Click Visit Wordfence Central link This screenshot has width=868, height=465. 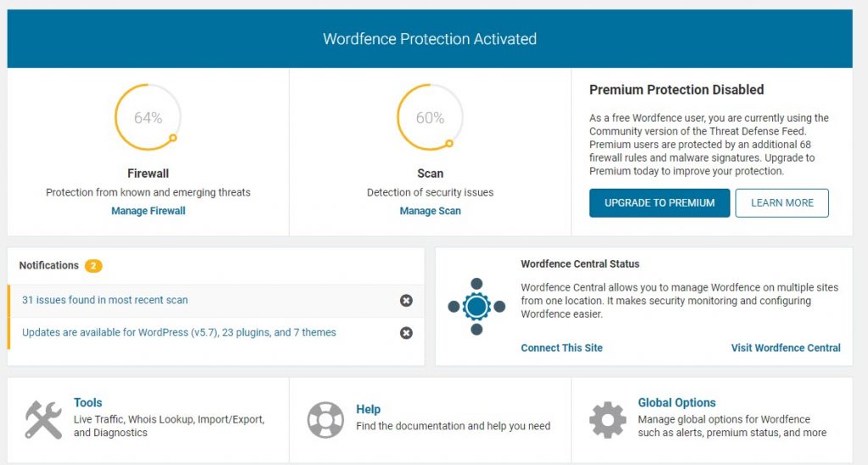click(785, 348)
